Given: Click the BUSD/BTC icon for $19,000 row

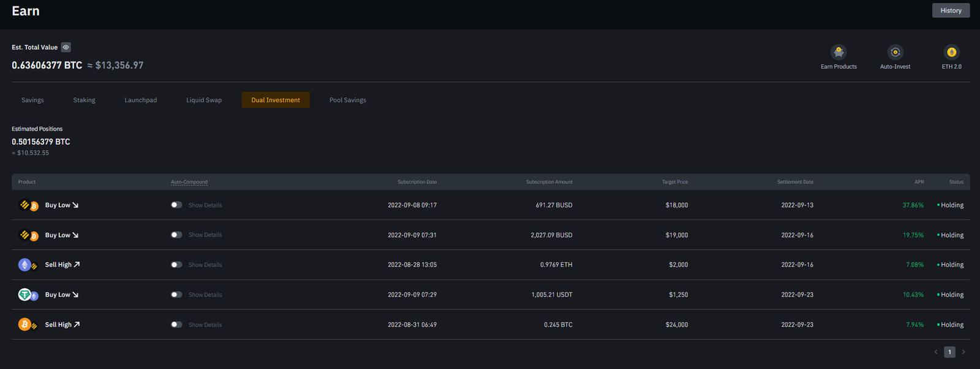Looking at the screenshot, I should pos(29,235).
